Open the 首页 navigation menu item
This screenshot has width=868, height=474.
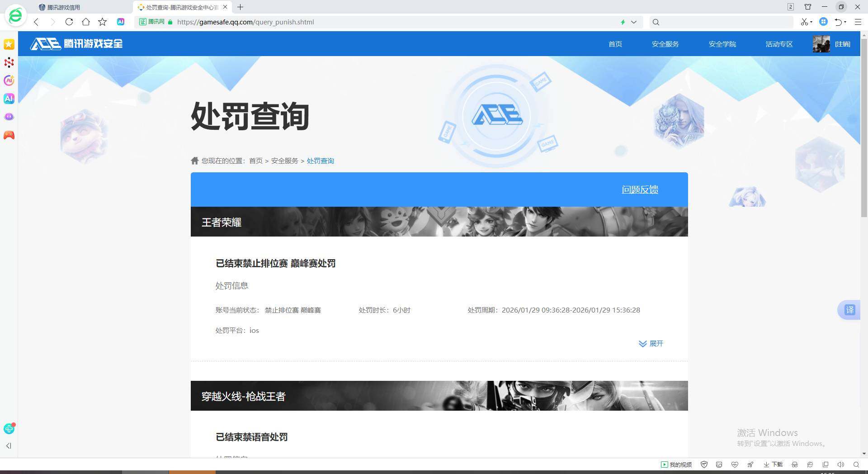(615, 44)
